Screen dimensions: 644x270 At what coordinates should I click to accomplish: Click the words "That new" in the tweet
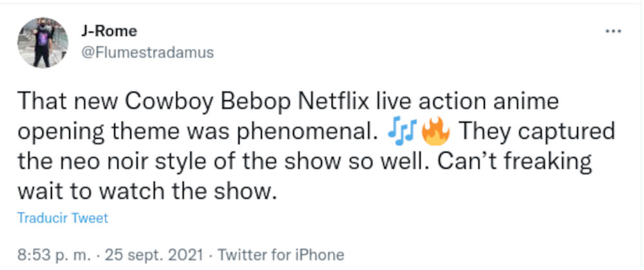(63, 103)
